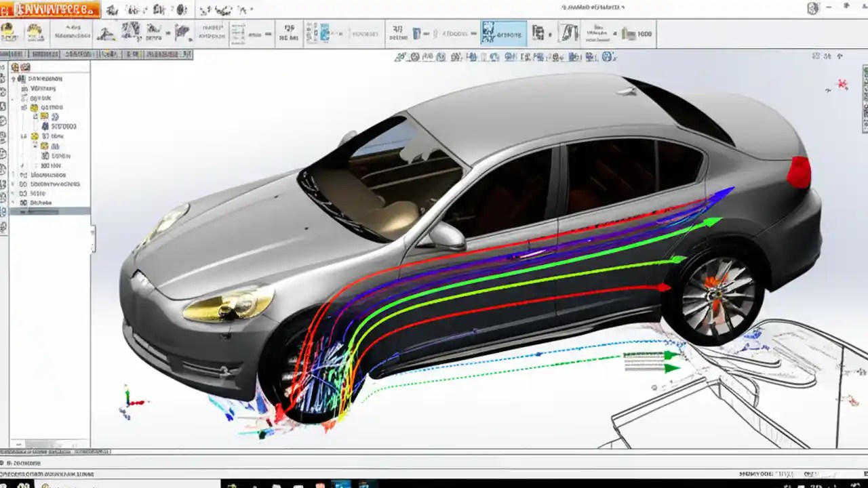This screenshot has height=488, width=868.
Task: Enable the checkbox beside the second tree study item
Action: point(23,87)
